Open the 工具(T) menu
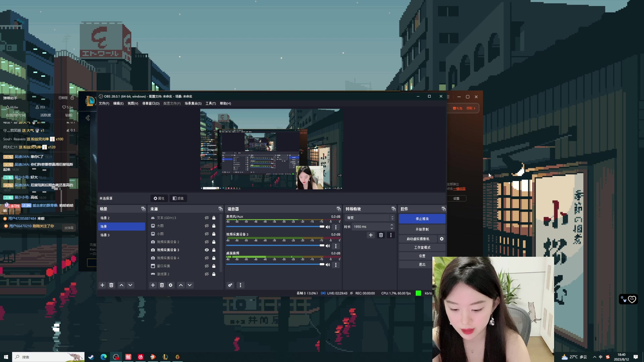Viewport: 644px width, 362px height. click(x=211, y=104)
